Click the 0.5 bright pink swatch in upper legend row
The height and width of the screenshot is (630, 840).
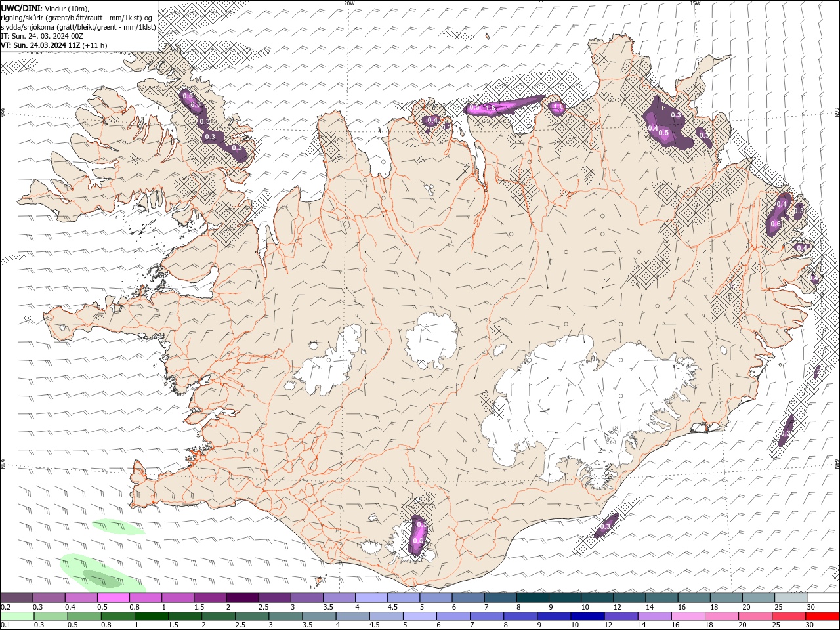coord(113,598)
